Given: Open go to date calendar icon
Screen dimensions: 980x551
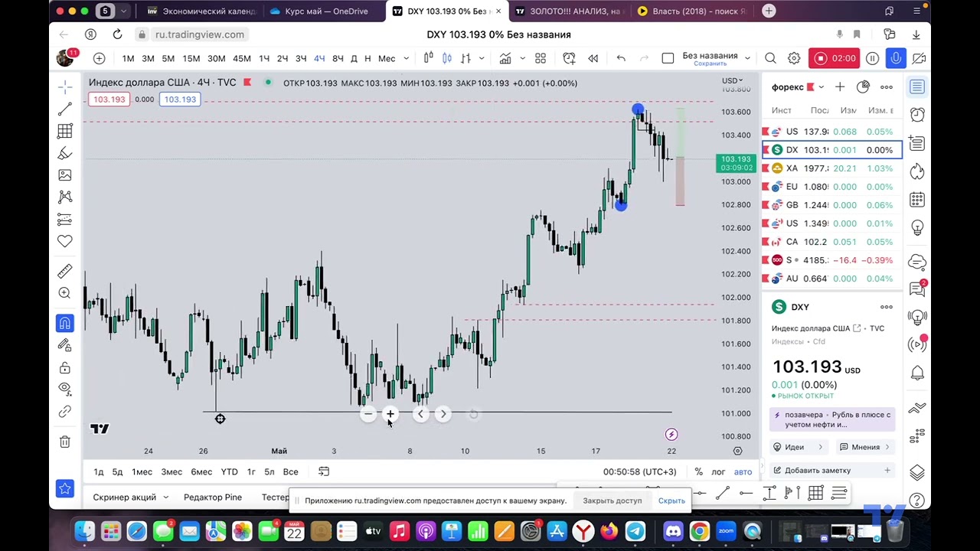Looking at the screenshot, I should (x=324, y=471).
